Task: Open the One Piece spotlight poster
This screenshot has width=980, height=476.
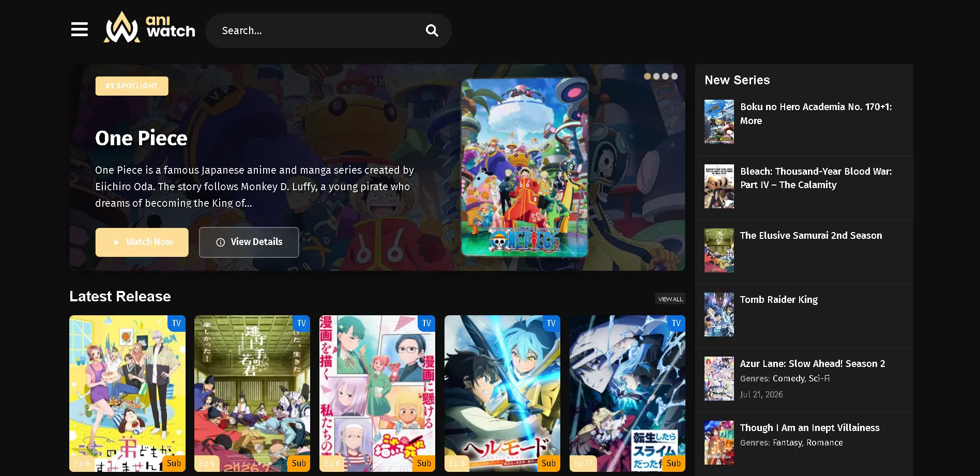Action: [x=525, y=167]
